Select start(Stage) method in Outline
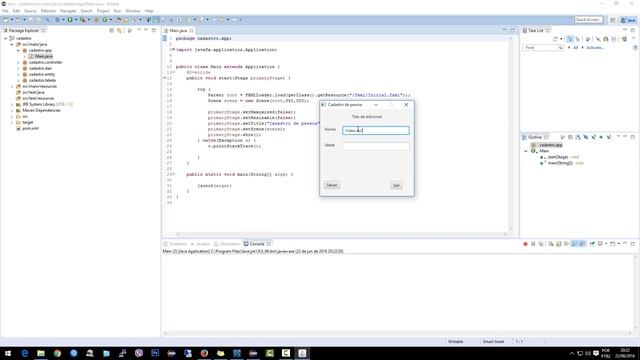The height and width of the screenshot is (360, 640). (x=559, y=157)
